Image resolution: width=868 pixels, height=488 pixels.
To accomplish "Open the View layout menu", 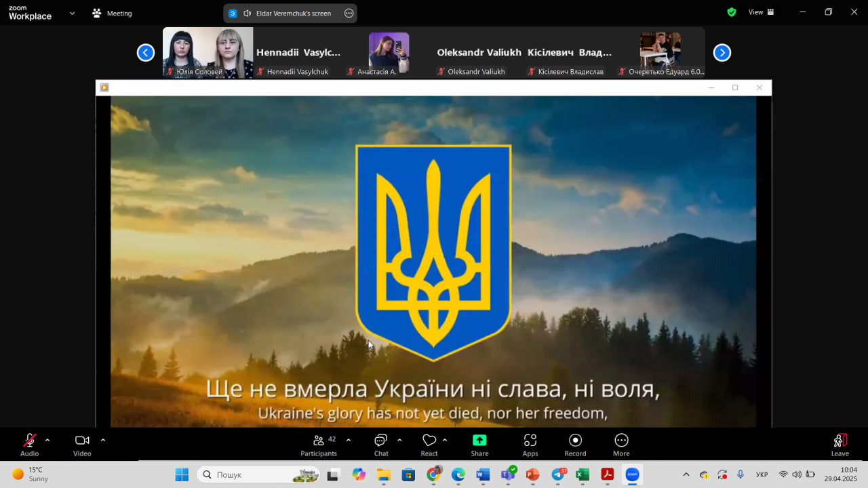I will (x=761, y=12).
